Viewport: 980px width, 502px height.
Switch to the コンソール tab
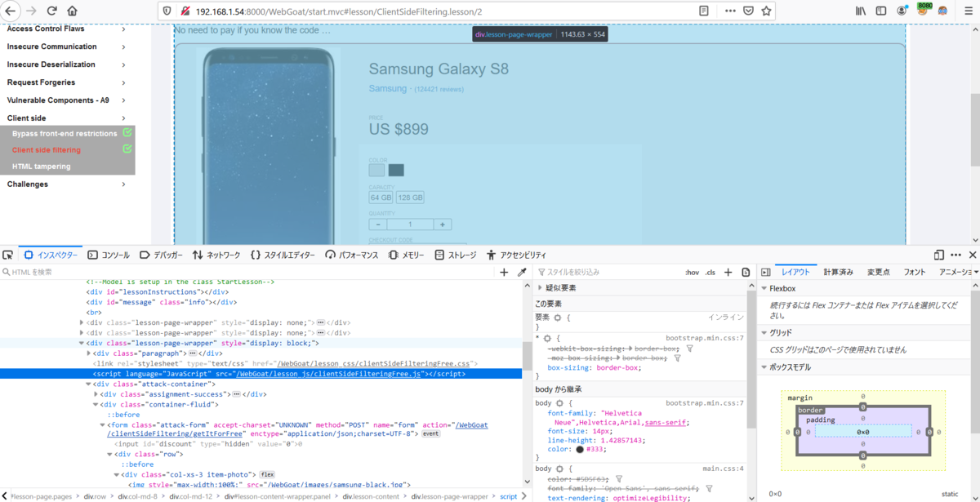coord(109,255)
